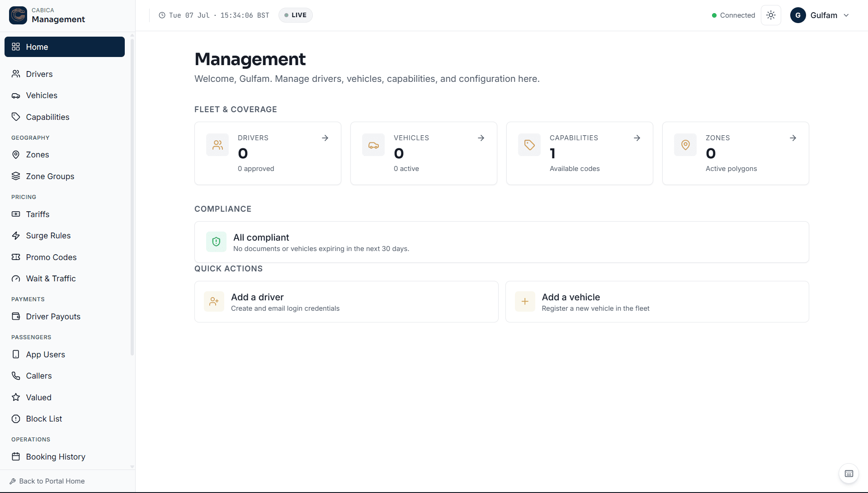Screen dimensions: 868x493
Task: Open Wait & Traffic sidebar item
Action: coord(65,279)
